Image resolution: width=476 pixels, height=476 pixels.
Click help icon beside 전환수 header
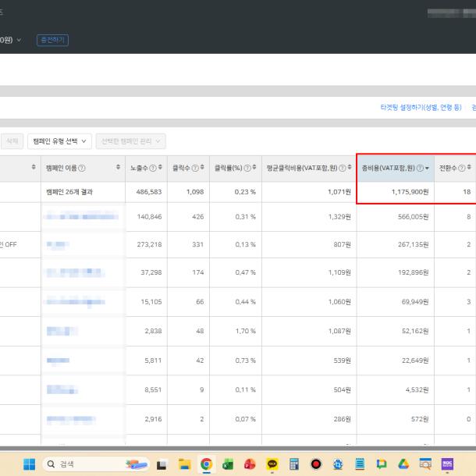pyautogui.click(x=461, y=169)
